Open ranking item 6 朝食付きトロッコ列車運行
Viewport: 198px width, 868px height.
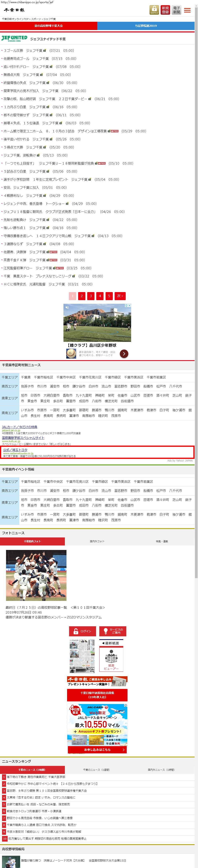click(x=34, y=811)
